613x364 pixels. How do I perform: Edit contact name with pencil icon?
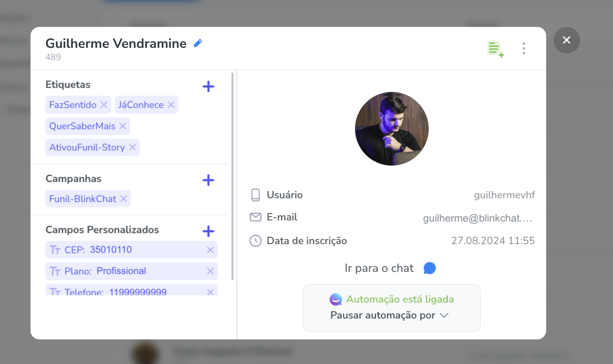pos(198,43)
